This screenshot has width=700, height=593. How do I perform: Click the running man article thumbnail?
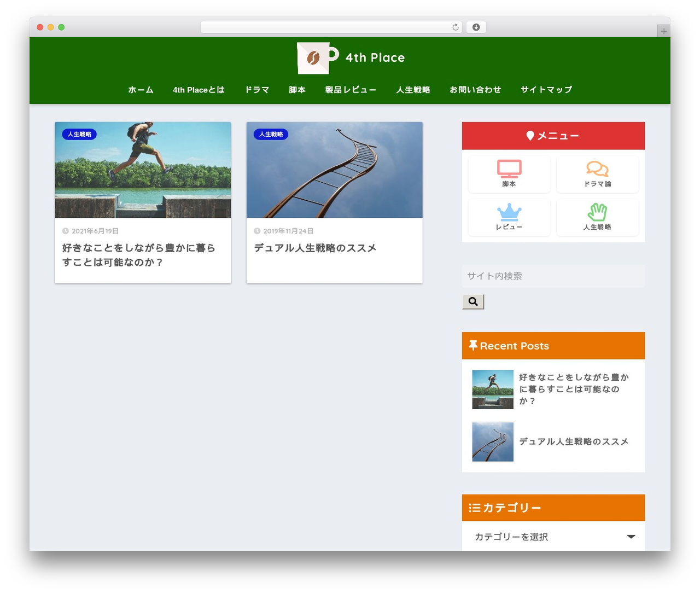click(143, 170)
